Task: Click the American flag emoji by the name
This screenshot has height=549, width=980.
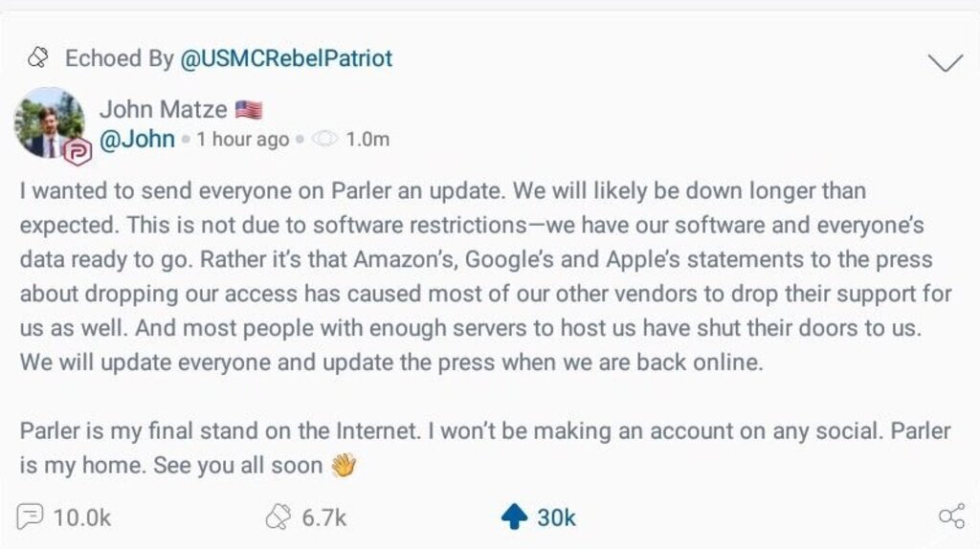Action: [x=248, y=110]
